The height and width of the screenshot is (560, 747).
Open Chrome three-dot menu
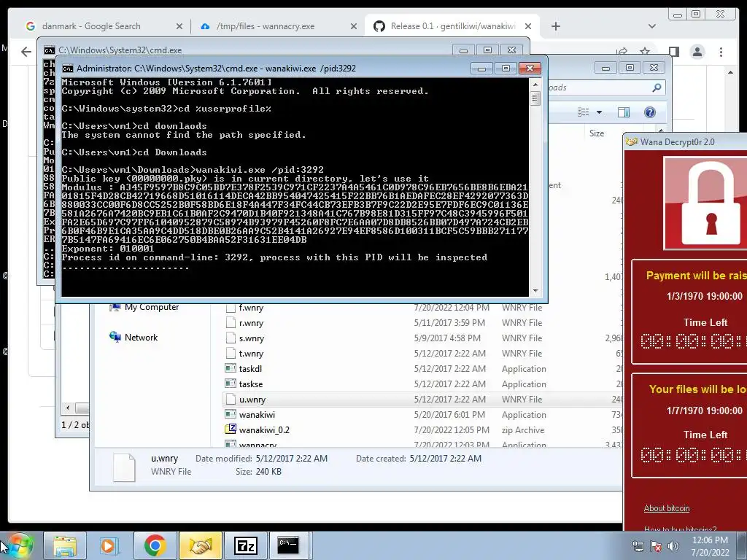click(x=721, y=52)
